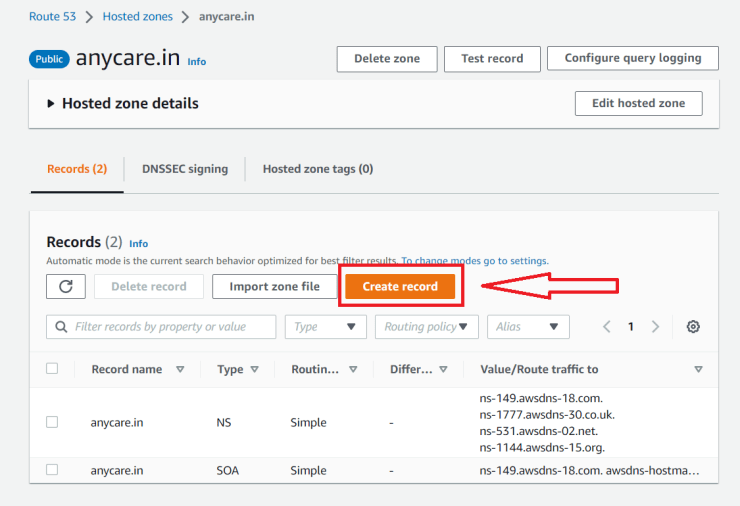
Task: Select the anycare.in SOA record checkbox
Action: pyautogui.click(x=52, y=470)
